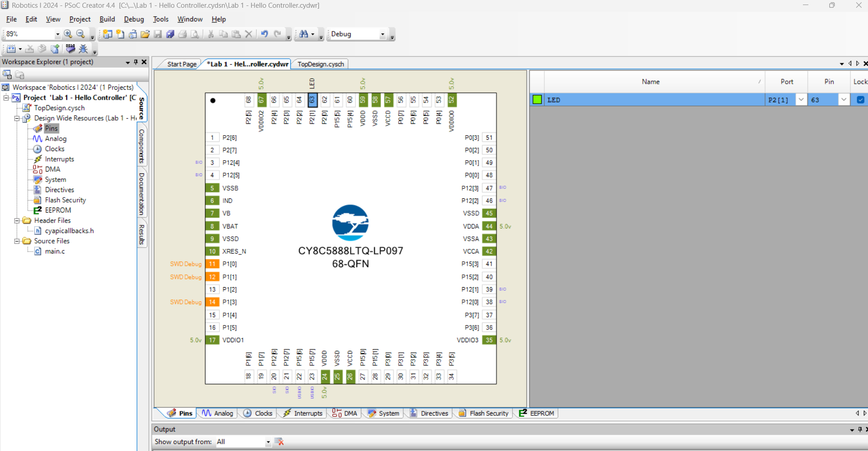Select pin 63 labeled LED on chip
The width and height of the screenshot is (868, 451).
[312, 100]
